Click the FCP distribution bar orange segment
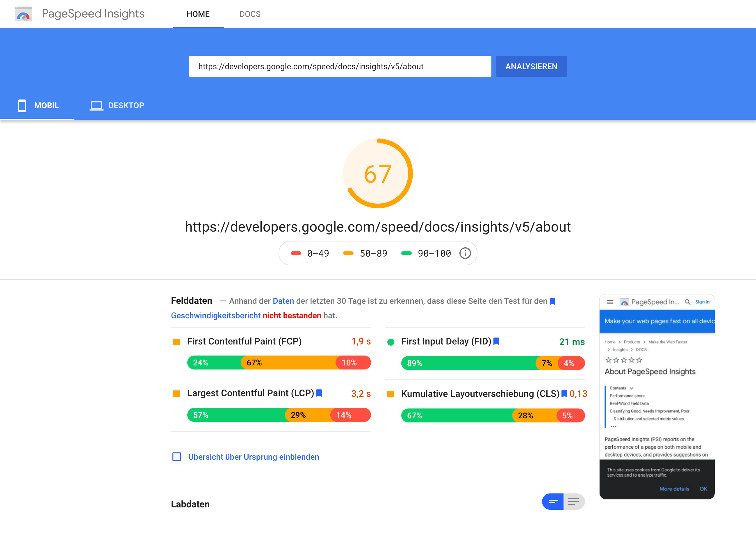Screen dimensions: 756x533 (x=290, y=363)
